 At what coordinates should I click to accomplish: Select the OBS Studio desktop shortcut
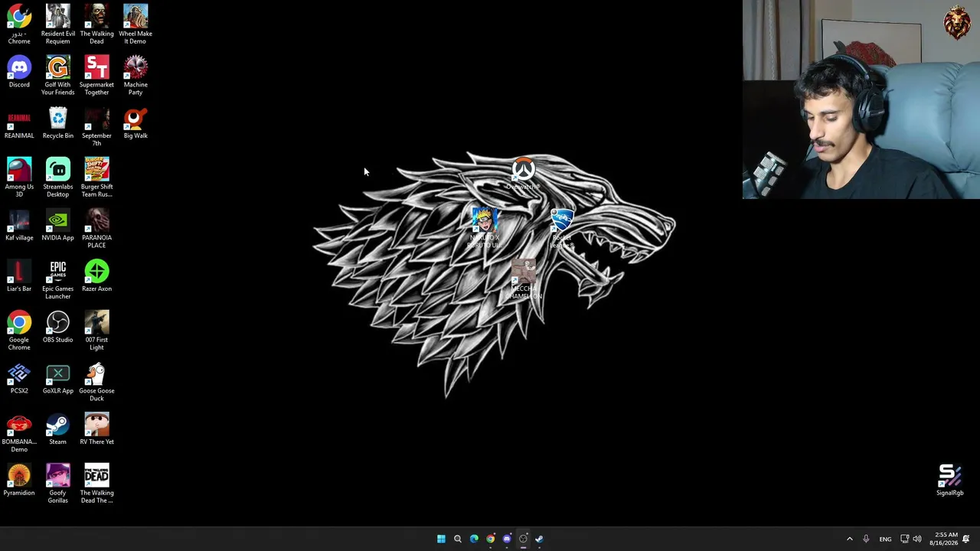pyautogui.click(x=58, y=327)
